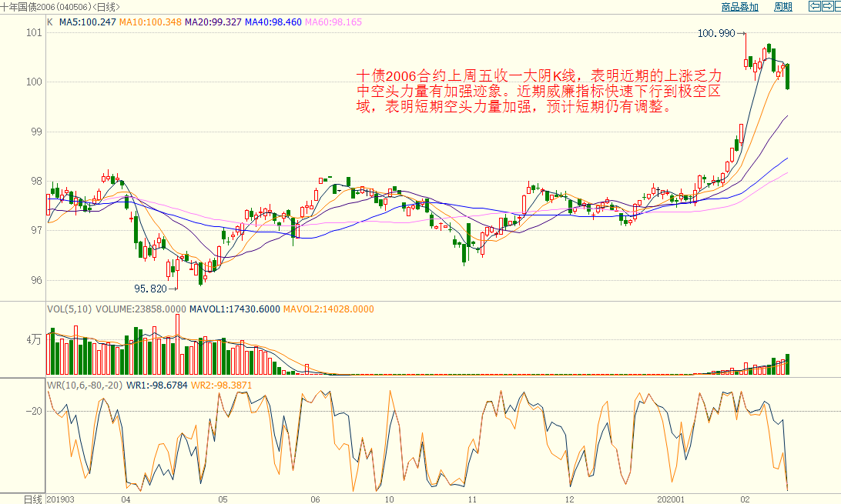Viewport: 841px width, 504px height.
Task: Click the 201903 date on time axis
Action: click(x=62, y=499)
